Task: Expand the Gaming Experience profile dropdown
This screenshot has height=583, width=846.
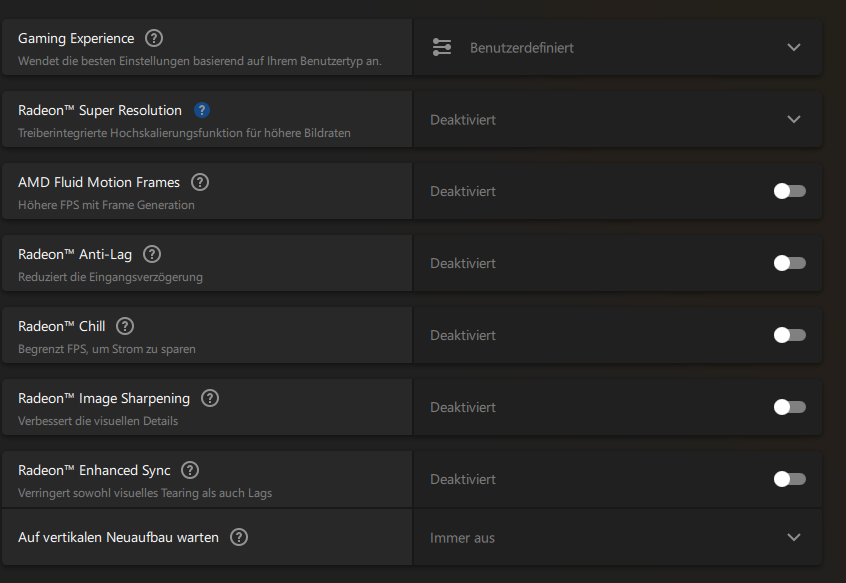Action: coord(794,47)
